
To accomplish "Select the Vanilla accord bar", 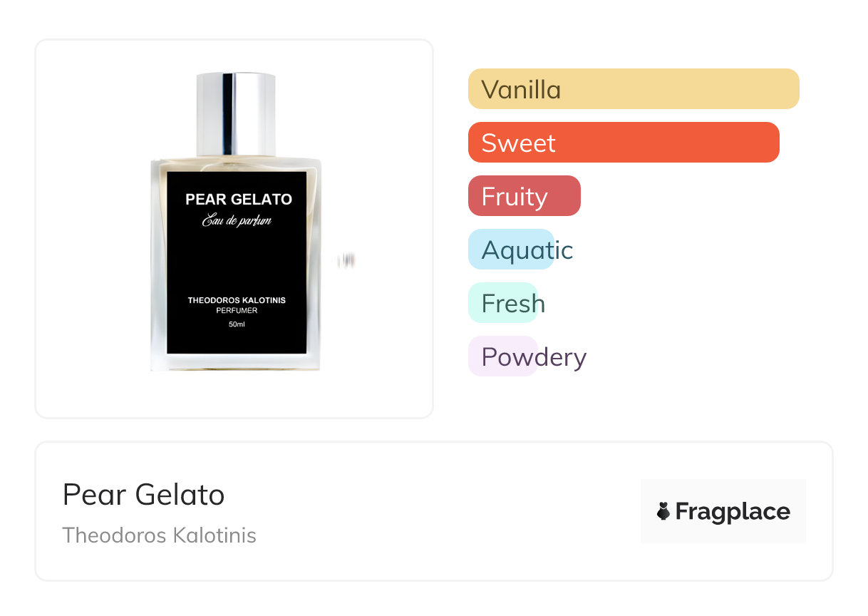I will coord(633,89).
